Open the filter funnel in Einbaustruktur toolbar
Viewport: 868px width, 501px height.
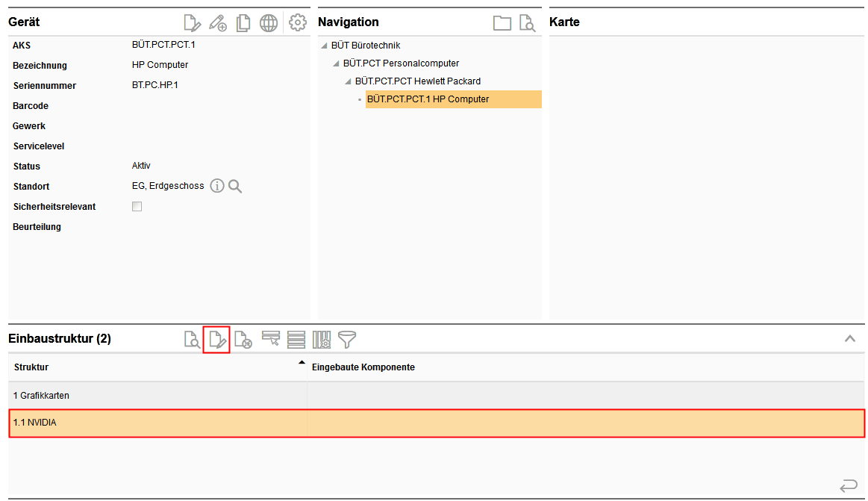(x=347, y=340)
